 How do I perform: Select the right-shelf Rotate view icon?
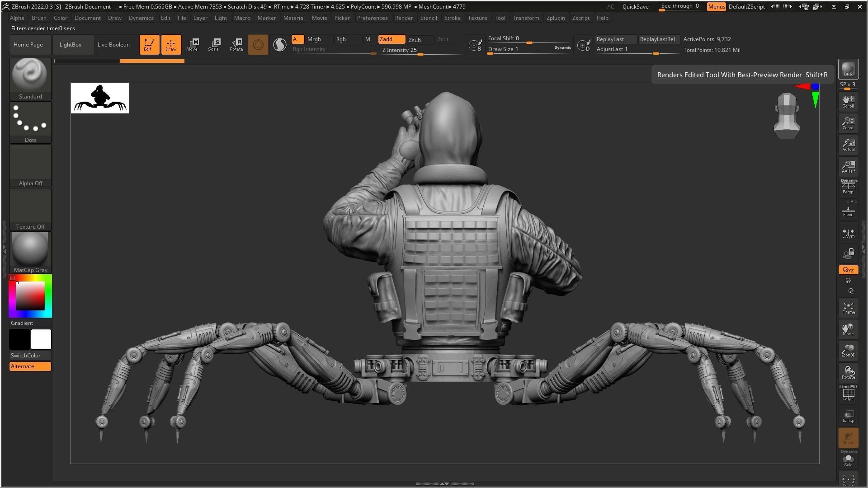click(x=848, y=373)
